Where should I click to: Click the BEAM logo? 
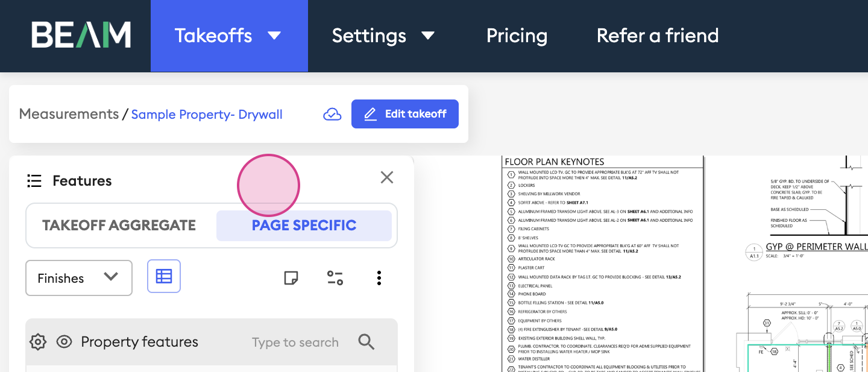[81, 36]
